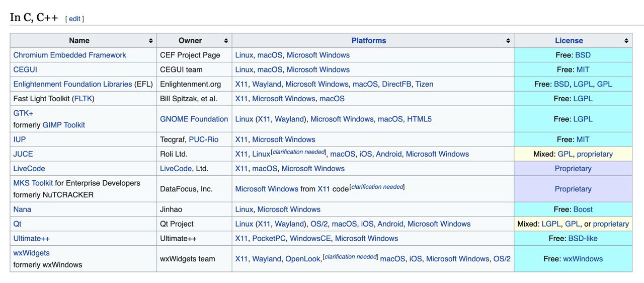The width and height of the screenshot is (644, 283).
Task: Click the Boost license link
Action: pyautogui.click(x=583, y=209)
